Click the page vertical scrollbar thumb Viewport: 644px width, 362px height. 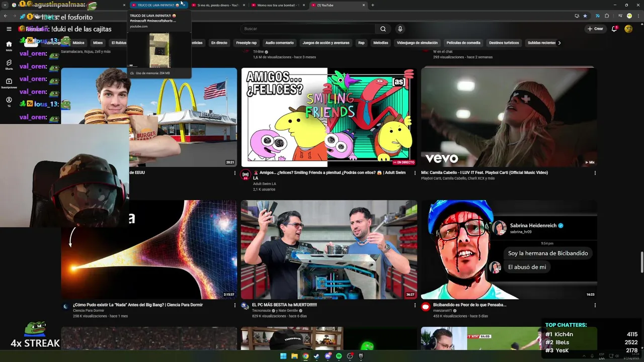[641, 261]
